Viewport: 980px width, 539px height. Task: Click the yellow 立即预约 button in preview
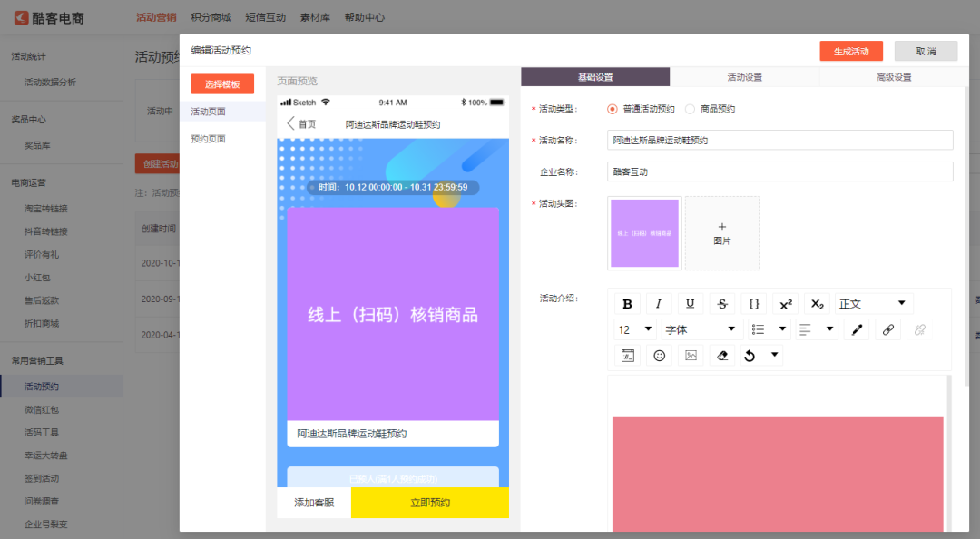click(x=430, y=503)
